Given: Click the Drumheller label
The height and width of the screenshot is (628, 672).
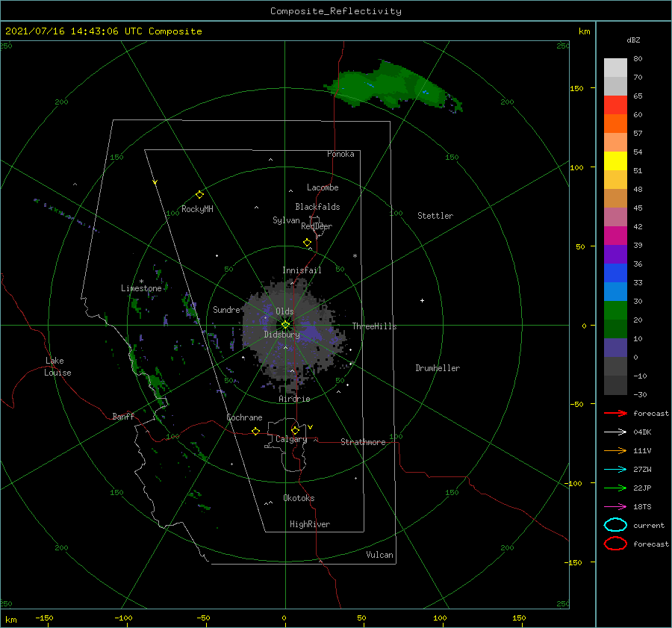Looking at the screenshot, I should (x=438, y=368).
